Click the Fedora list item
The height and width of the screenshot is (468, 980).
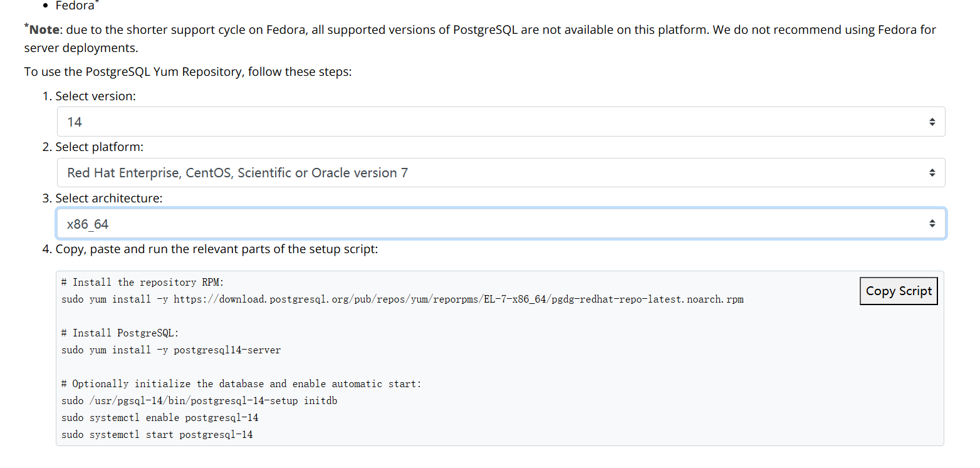pyautogui.click(x=77, y=6)
